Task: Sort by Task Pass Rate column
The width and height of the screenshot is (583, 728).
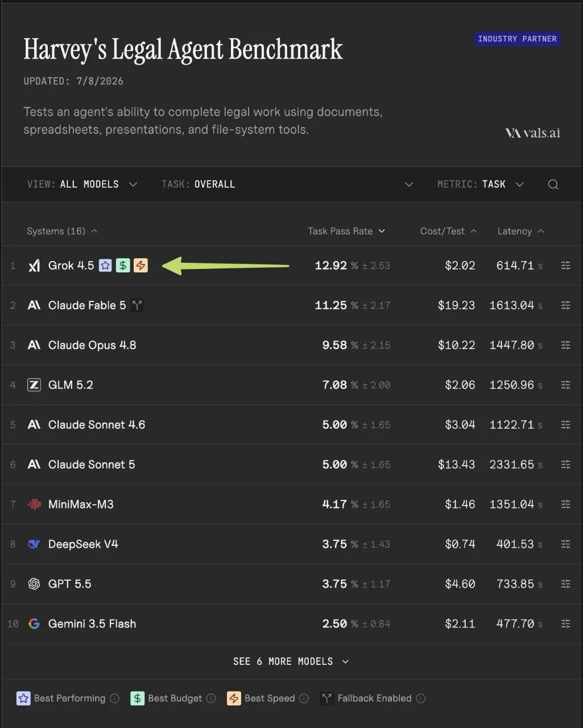Action: coord(346,231)
